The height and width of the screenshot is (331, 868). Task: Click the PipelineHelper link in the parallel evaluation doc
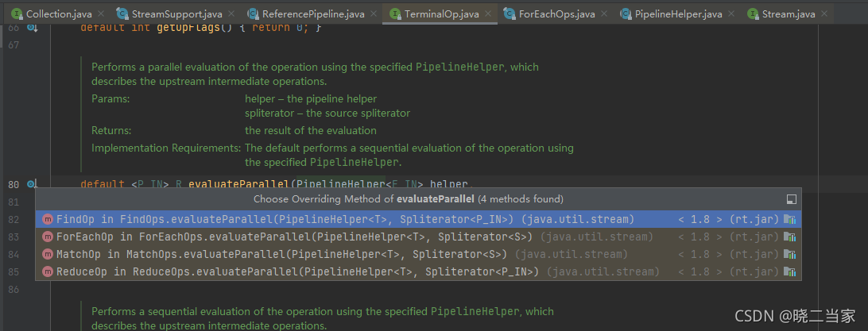click(x=460, y=67)
